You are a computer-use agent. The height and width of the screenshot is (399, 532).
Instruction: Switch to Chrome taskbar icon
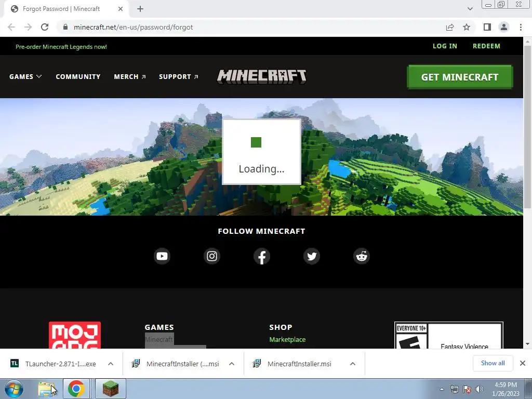76,389
